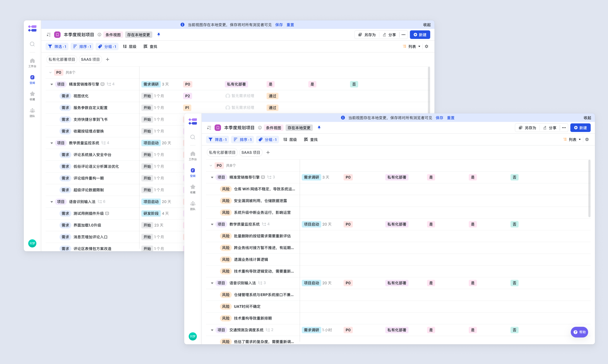Viewport: 608px width, 364px height.
Task: Click the pin icon in the back window header
Action: point(159,35)
